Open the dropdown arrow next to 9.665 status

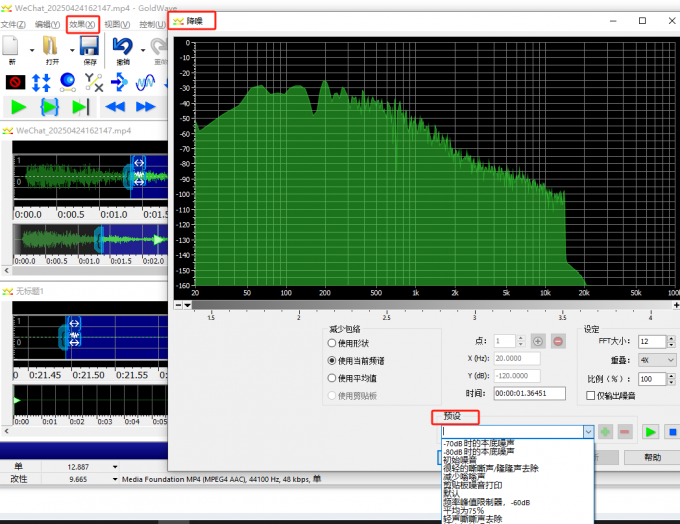click(x=115, y=479)
